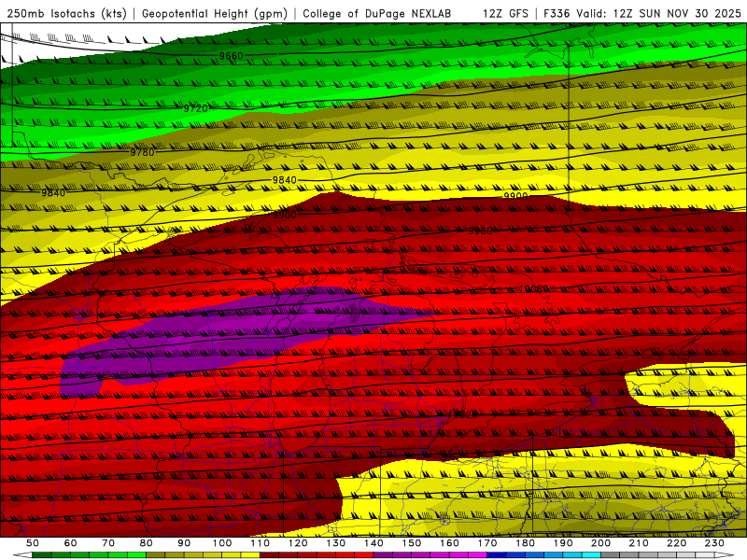Click the 50 kts legend value
The image size is (747, 560).
pyautogui.click(x=33, y=543)
